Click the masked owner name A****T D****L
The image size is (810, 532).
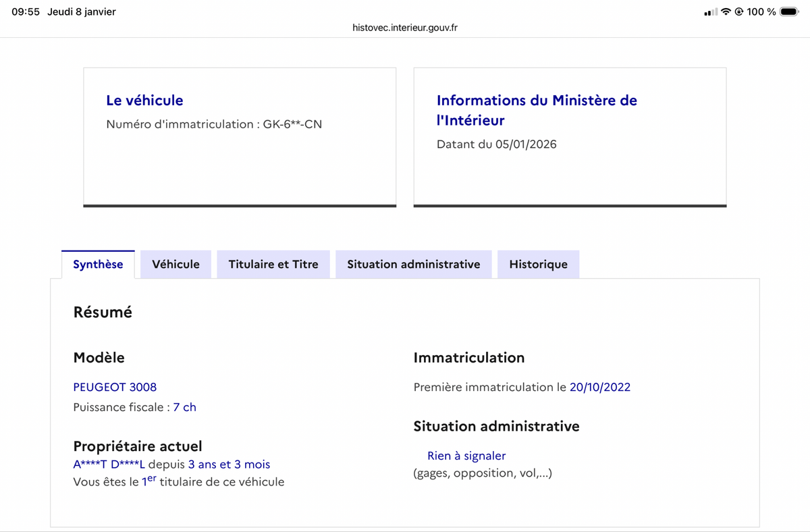tap(109, 464)
